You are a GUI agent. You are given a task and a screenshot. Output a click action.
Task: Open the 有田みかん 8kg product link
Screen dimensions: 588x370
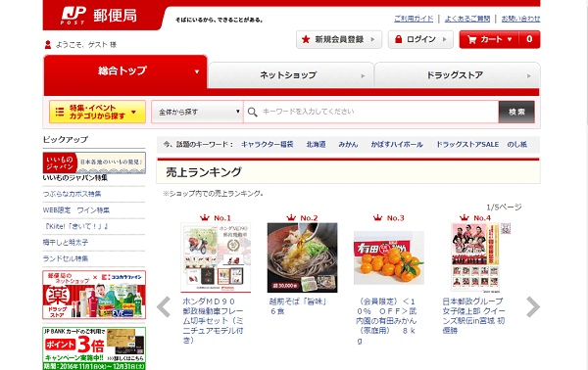pyautogui.click(x=386, y=321)
